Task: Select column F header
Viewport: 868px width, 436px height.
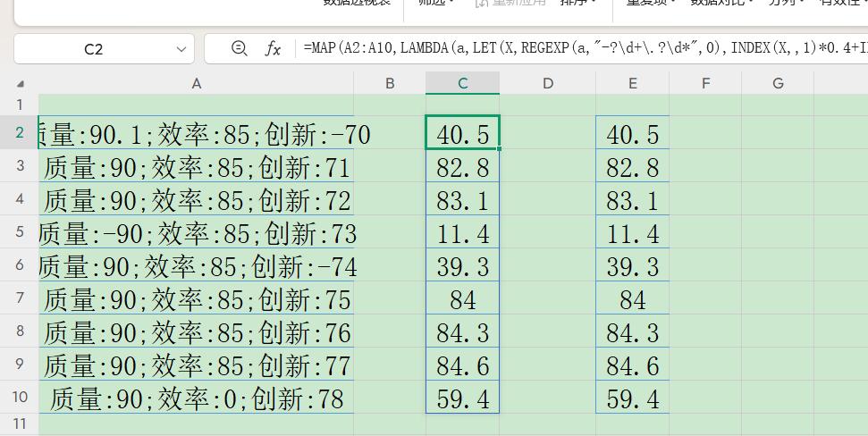Action: (x=705, y=84)
